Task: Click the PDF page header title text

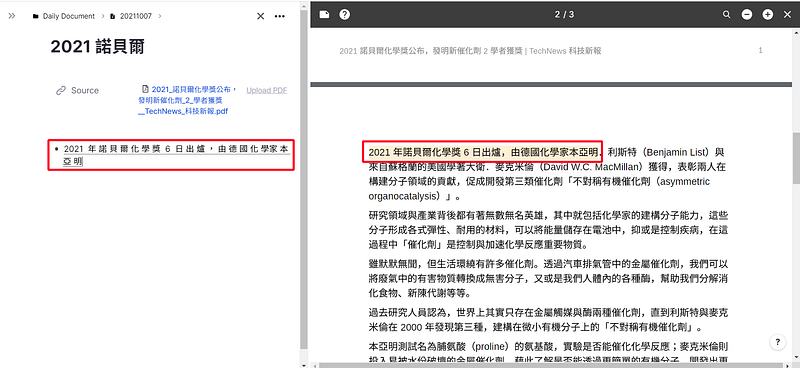Action: [470, 51]
